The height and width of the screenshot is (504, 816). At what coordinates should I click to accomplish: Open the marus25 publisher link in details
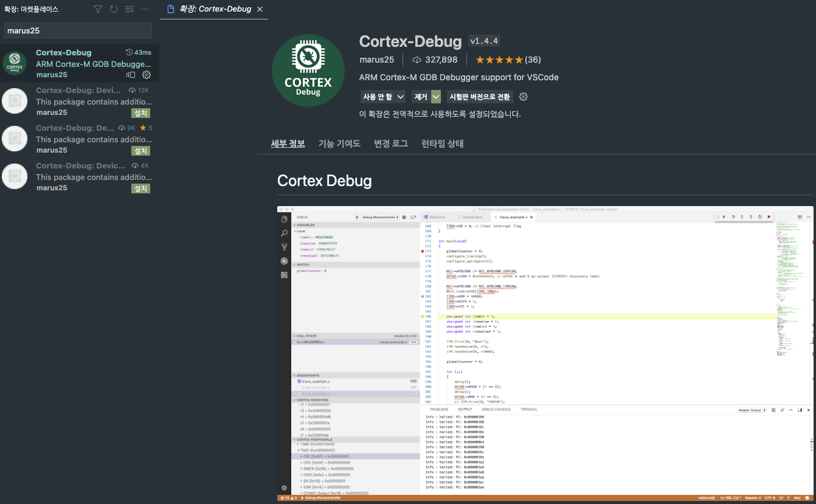click(377, 60)
